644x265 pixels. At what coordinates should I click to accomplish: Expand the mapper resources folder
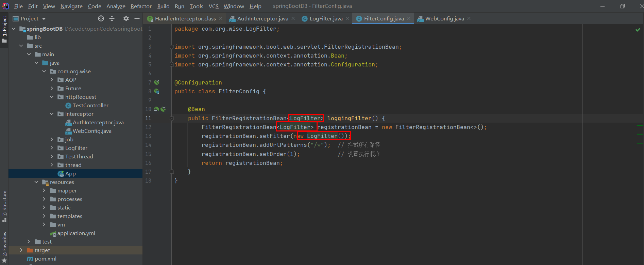click(44, 190)
